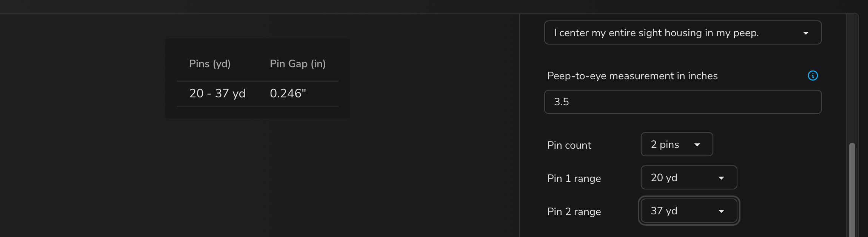
Task: Open the sight housing centering dropdown
Action: click(683, 32)
